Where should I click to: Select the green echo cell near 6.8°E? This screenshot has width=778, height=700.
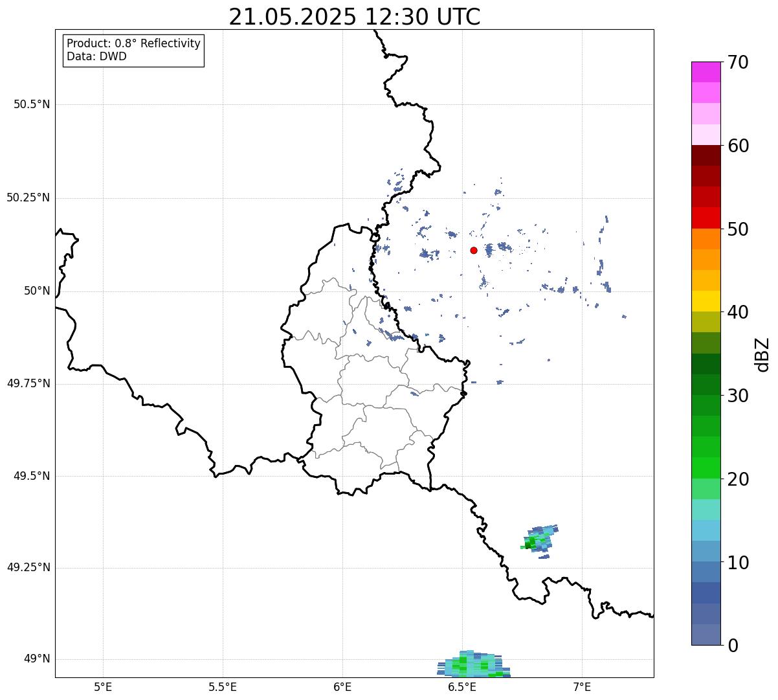(539, 541)
